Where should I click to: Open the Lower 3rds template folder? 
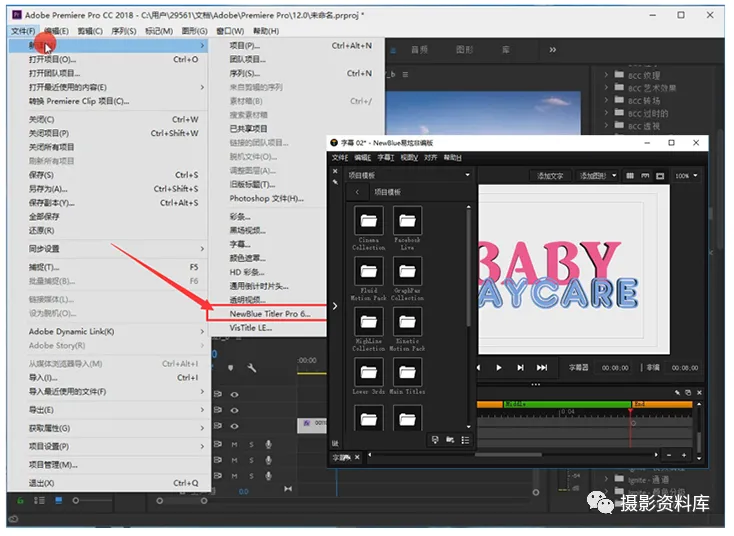coord(369,372)
